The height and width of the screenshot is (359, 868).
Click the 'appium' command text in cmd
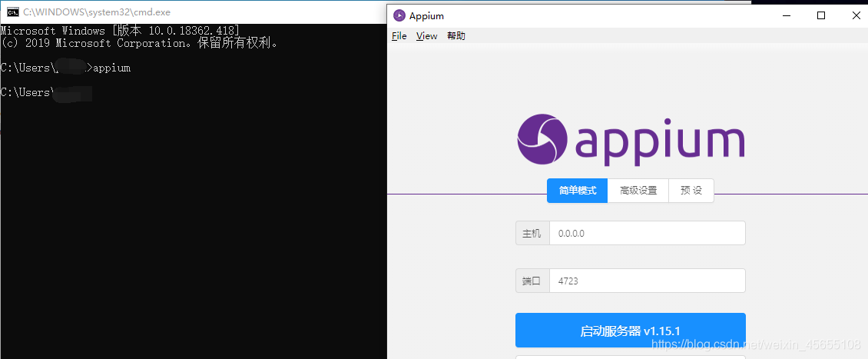click(x=112, y=68)
